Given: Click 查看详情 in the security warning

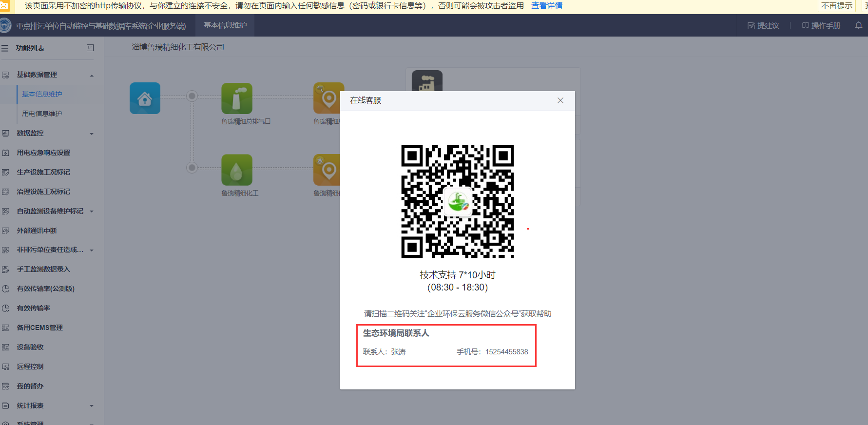Looking at the screenshot, I should pyautogui.click(x=547, y=6).
